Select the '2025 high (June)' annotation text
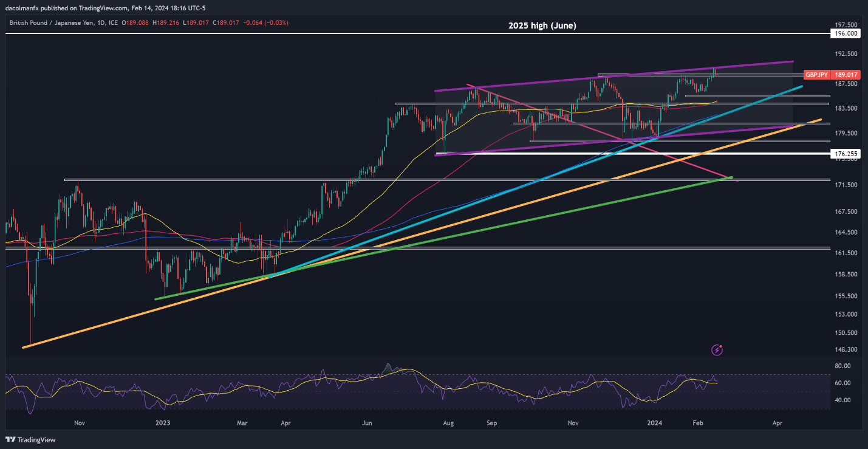 click(542, 26)
